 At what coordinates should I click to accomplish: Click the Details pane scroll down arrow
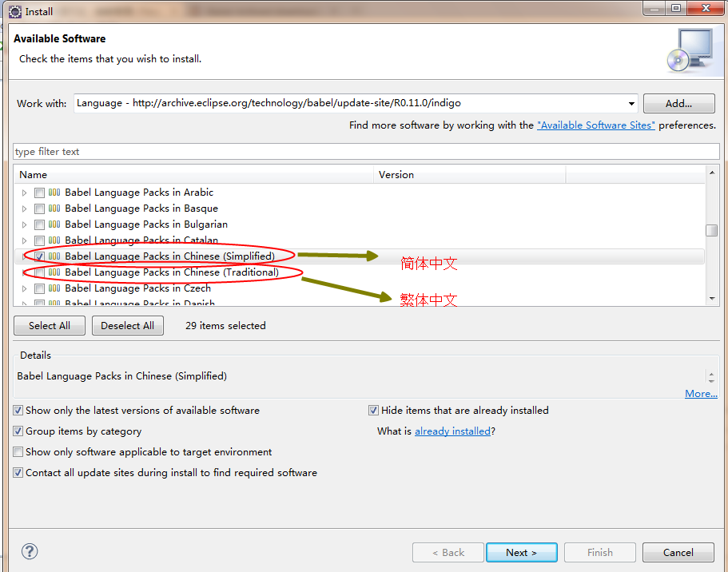711,380
